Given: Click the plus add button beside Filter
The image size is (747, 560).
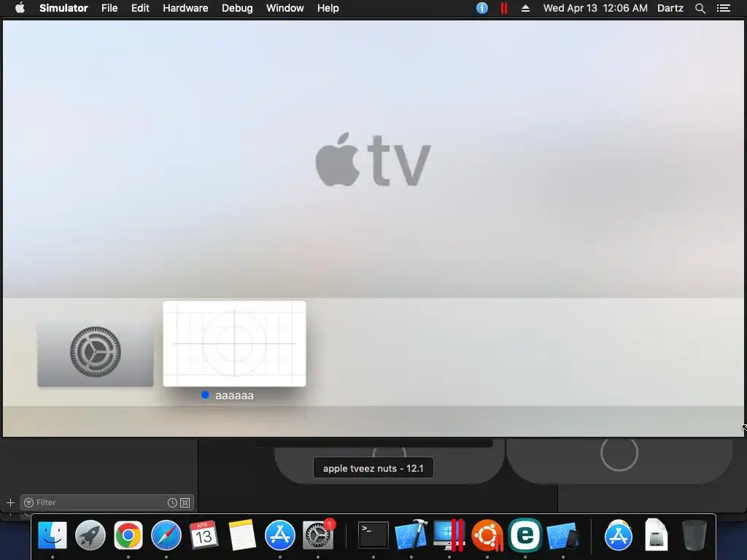Looking at the screenshot, I should pos(10,502).
